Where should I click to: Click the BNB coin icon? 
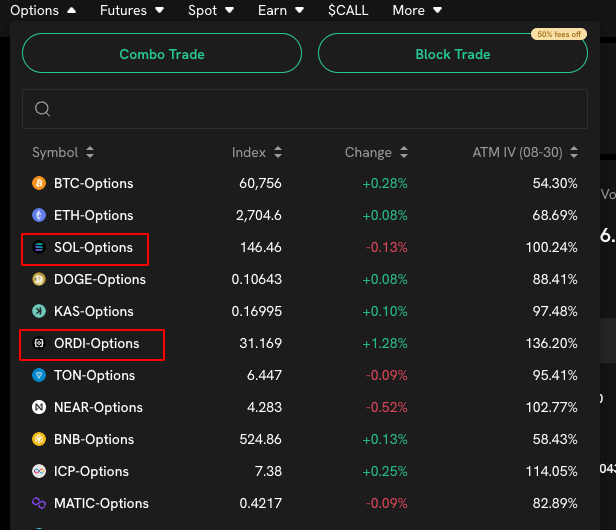click(x=39, y=440)
